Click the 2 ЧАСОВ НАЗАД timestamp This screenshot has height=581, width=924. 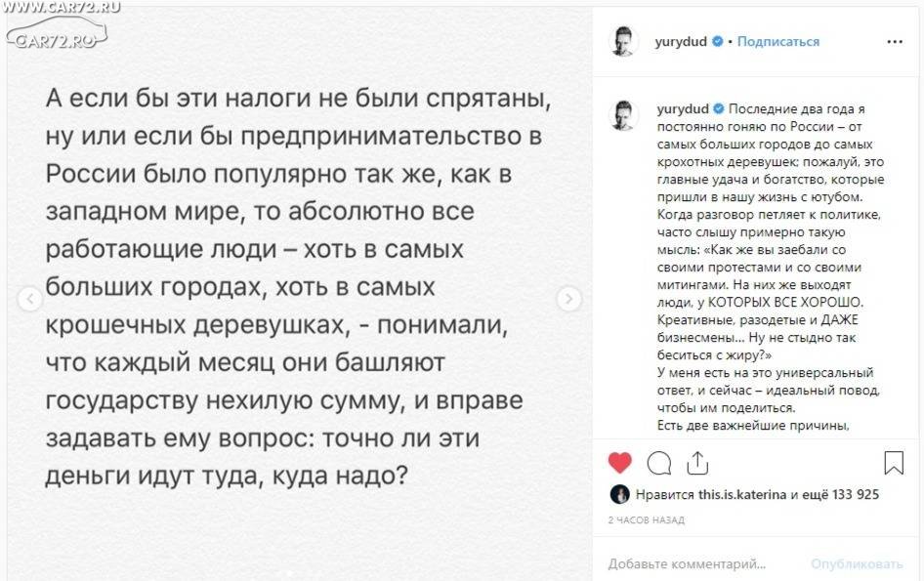(x=647, y=519)
